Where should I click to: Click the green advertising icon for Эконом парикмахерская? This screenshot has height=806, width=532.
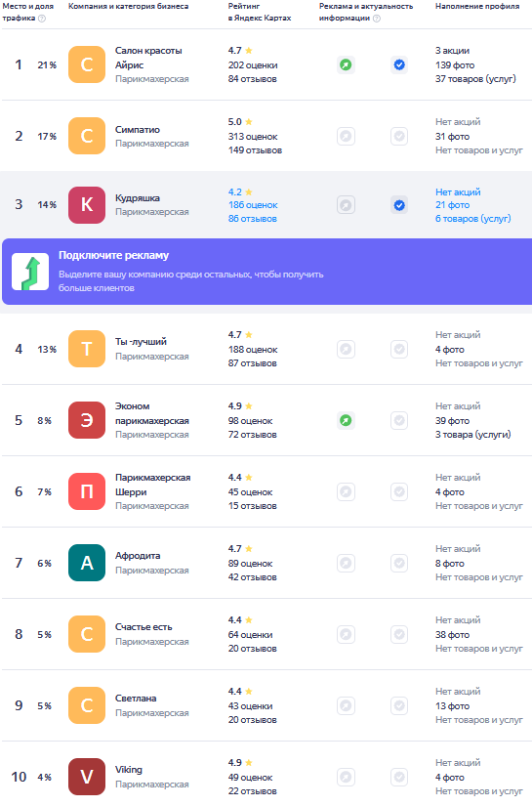coord(347,420)
